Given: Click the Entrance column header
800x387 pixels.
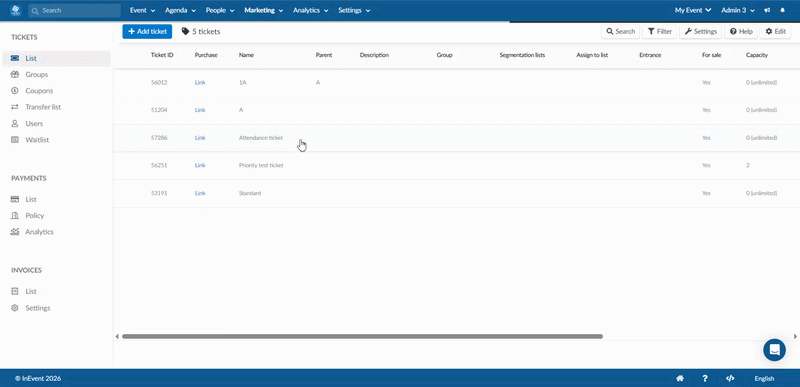Looking at the screenshot, I should [651, 55].
